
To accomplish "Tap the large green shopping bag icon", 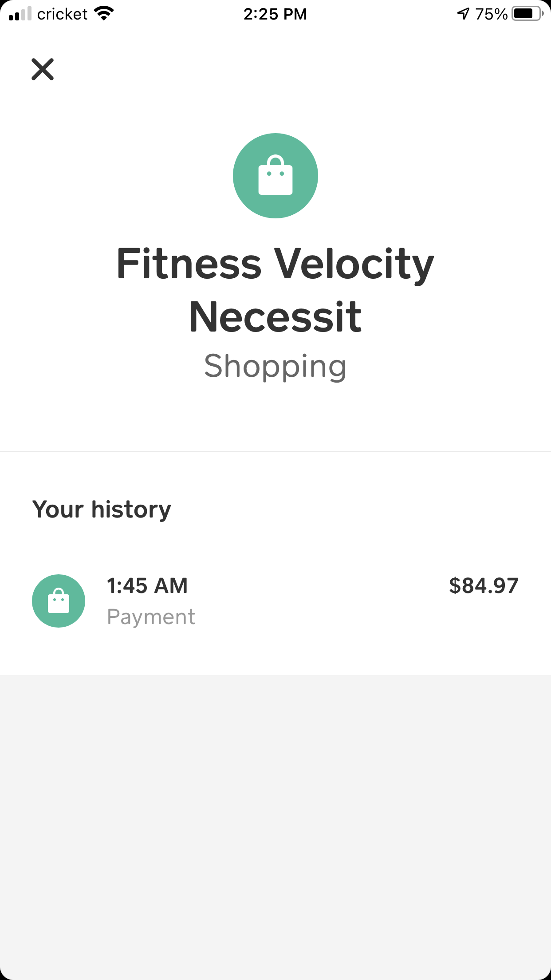I will point(275,176).
